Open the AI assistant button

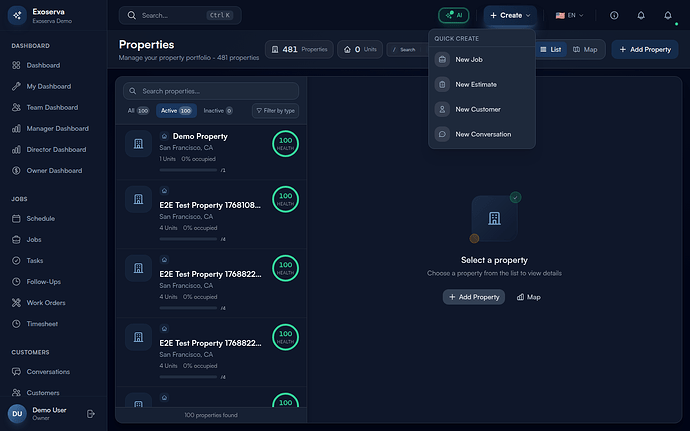point(453,15)
